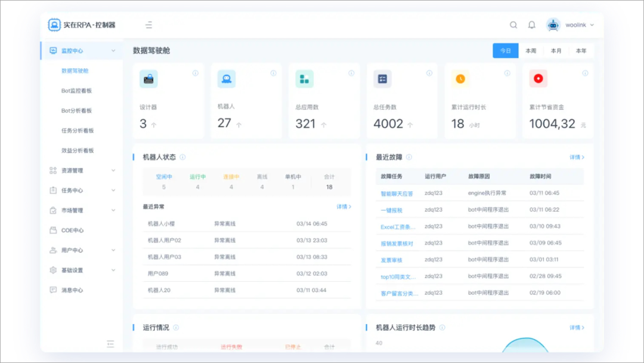Toggle the sidebar hamburger menu icon
This screenshot has width=644, height=363.
pos(148,25)
